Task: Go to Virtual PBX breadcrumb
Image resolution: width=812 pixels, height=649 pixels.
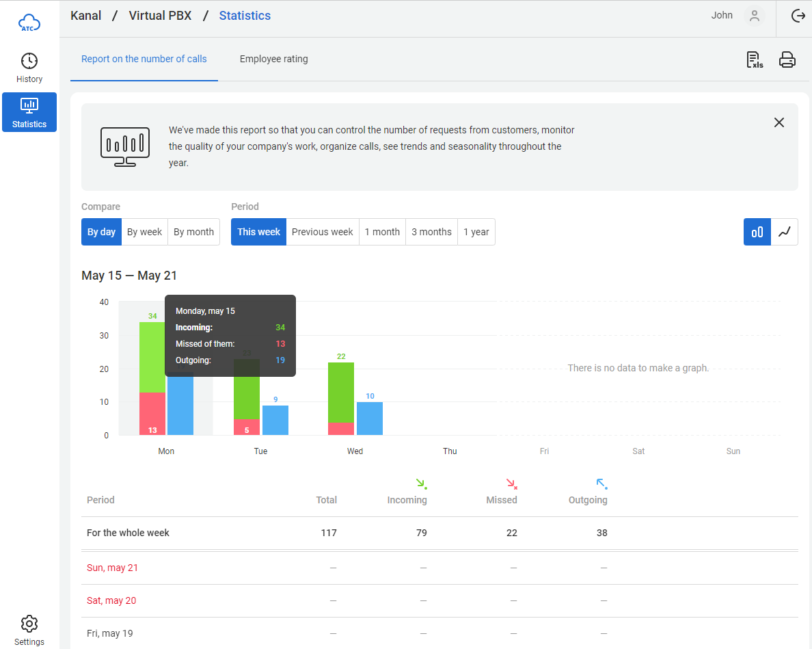Action: (x=160, y=16)
